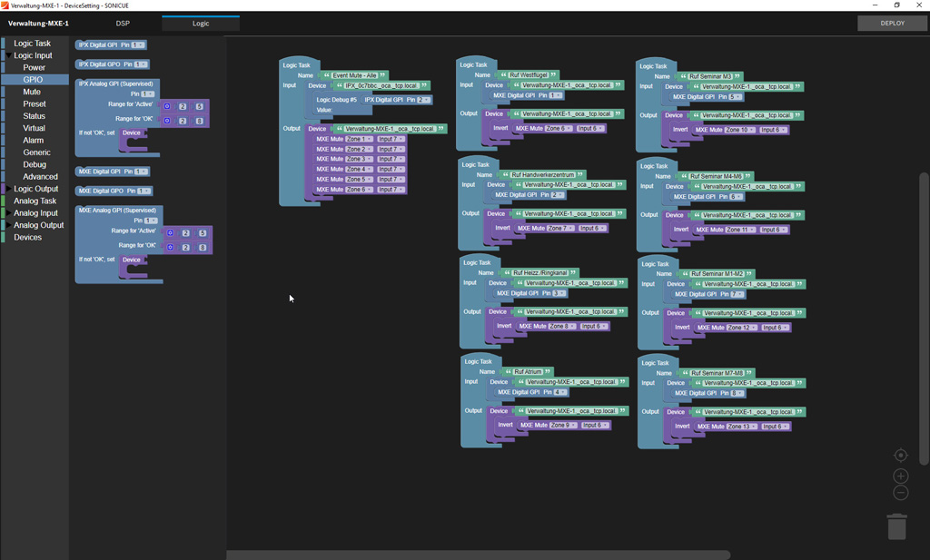This screenshot has width=930, height=560.
Task: Click gear icon on IPX Range for 'OK'
Action: (x=166, y=121)
